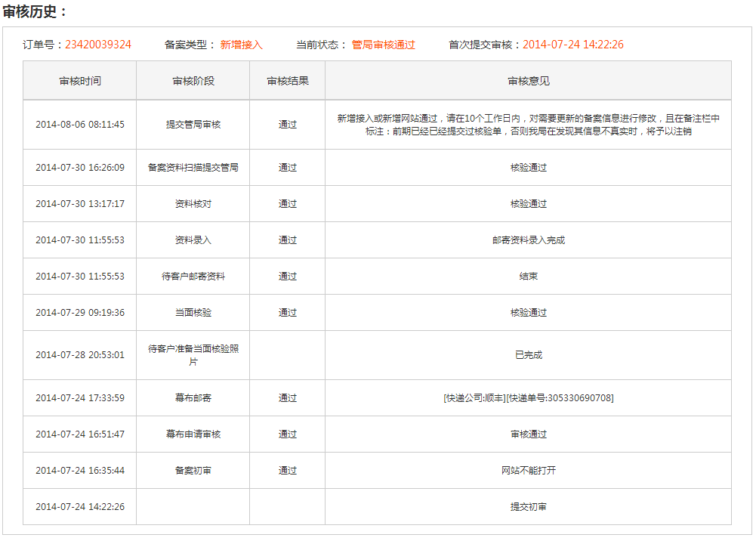Image resolution: width=756 pixels, height=544 pixels.
Task: Click 通过 result in the 备案初审 row
Action: click(x=287, y=470)
